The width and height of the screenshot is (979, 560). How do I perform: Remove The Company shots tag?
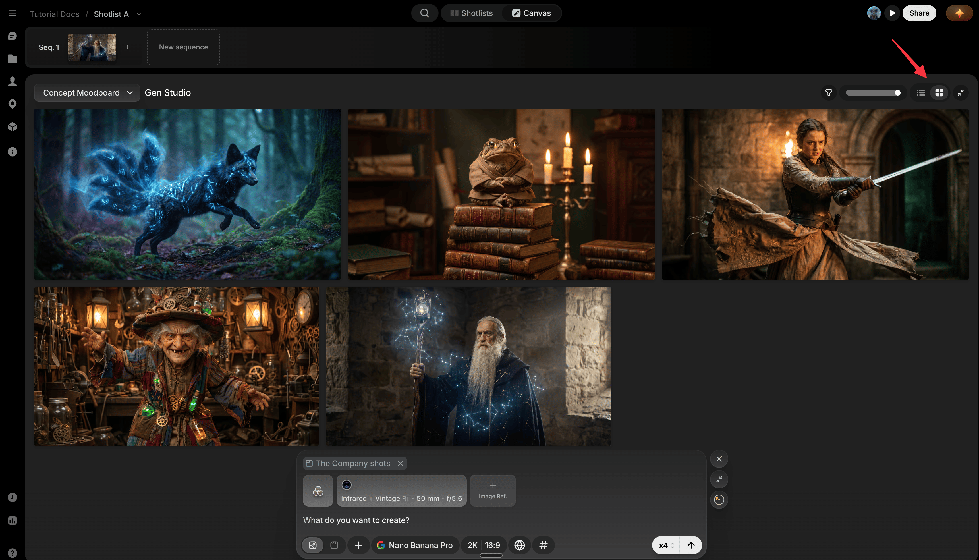pos(400,463)
